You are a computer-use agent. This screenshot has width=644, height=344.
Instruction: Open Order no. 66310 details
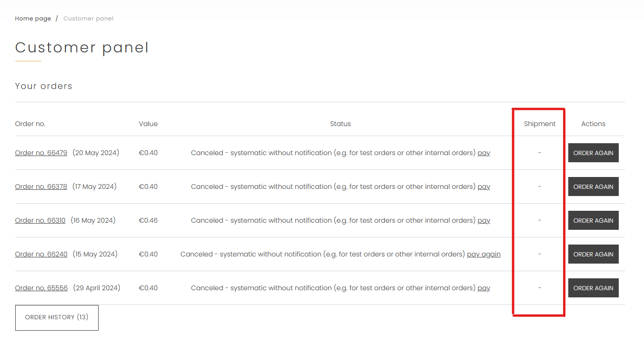40,220
